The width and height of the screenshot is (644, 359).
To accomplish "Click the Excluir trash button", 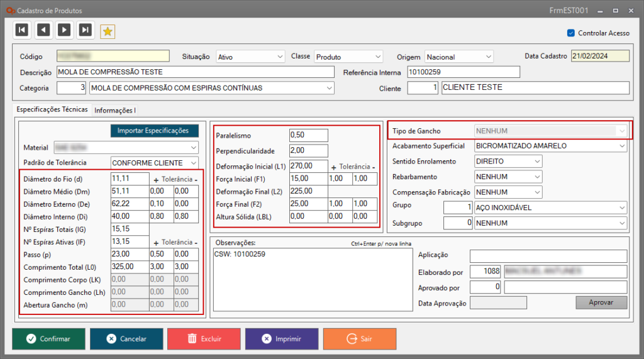I will coord(204,339).
